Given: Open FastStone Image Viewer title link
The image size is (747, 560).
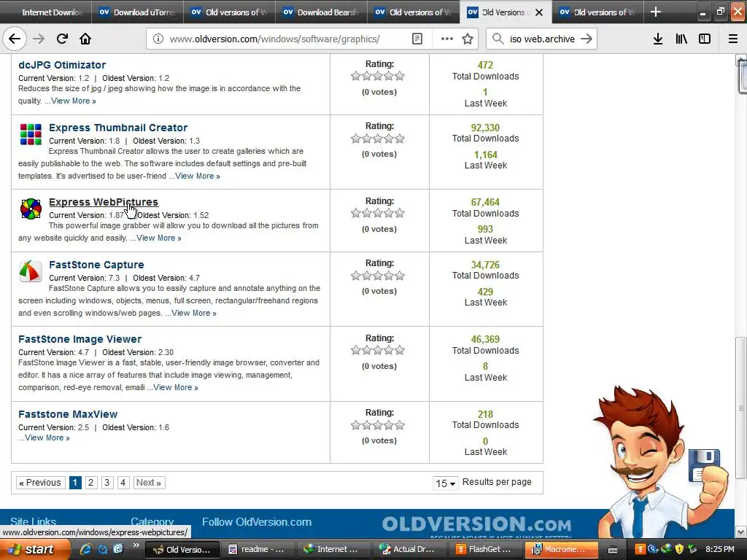Looking at the screenshot, I should click(x=80, y=339).
